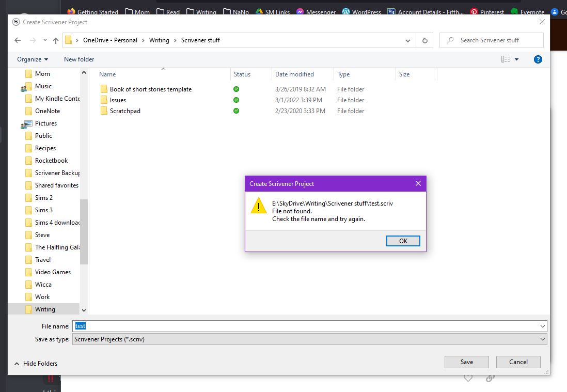This screenshot has height=392, width=567.
Task: Select Scrivener Backups in navigation tree
Action: 57,173
